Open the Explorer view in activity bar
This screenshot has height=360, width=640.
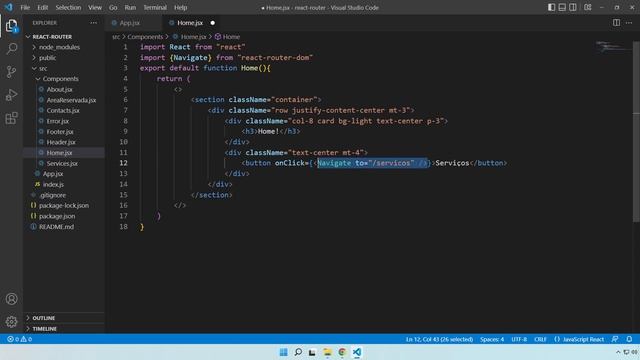[x=11, y=26]
